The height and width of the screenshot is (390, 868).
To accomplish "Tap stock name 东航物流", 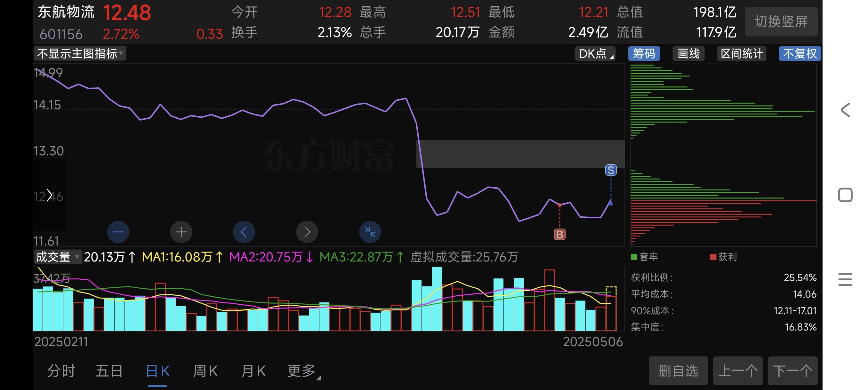I will [66, 12].
